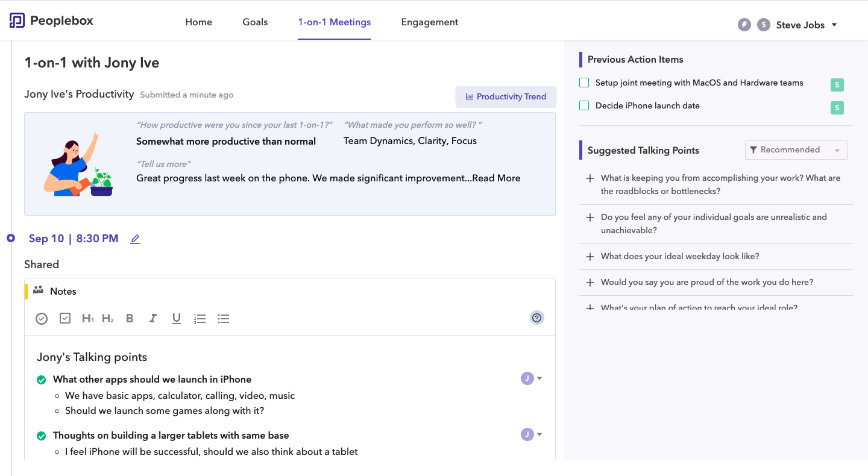The height and width of the screenshot is (476, 868).
Task: Click the pencil edit icon beside meeting date
Action: tap(135, 239)
